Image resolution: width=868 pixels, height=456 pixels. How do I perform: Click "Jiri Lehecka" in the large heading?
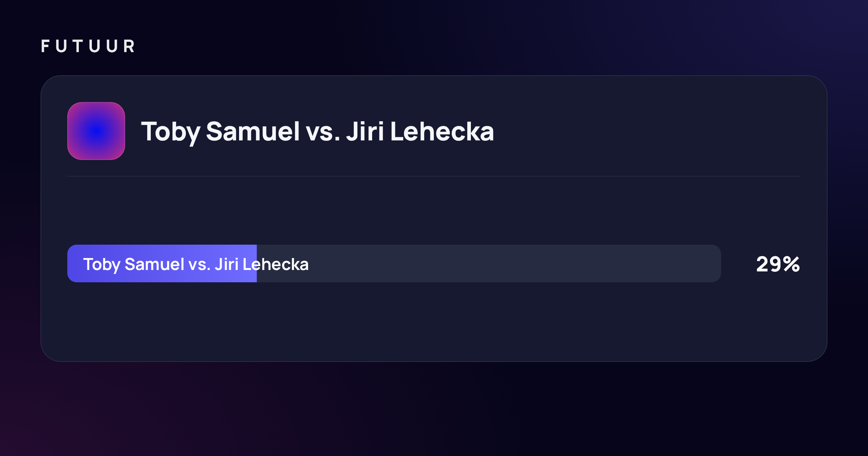click(420, 131)
